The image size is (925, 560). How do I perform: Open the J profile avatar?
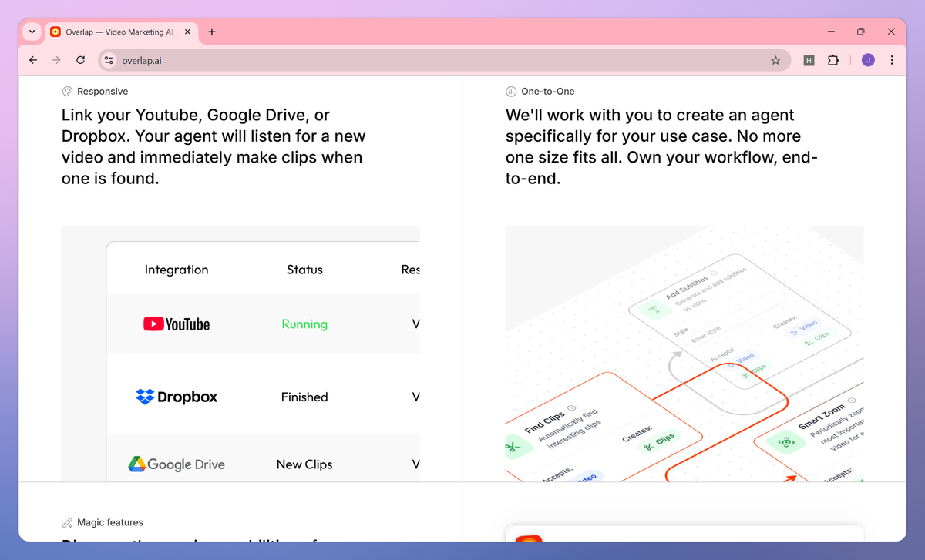pyautogui.click(x=868, y=60)
